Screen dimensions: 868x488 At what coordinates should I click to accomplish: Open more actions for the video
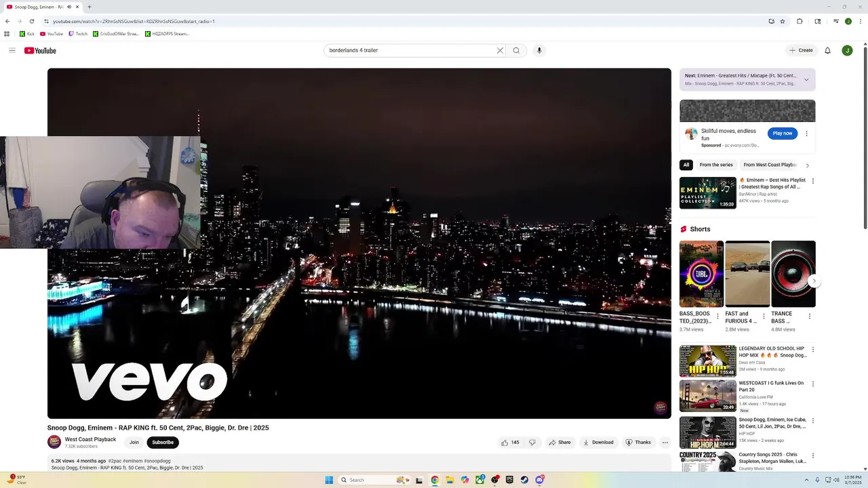coord(665,443)
